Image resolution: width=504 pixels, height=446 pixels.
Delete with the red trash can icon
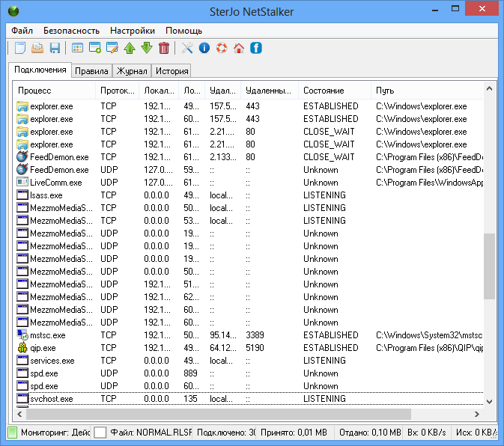click(164, 48)
